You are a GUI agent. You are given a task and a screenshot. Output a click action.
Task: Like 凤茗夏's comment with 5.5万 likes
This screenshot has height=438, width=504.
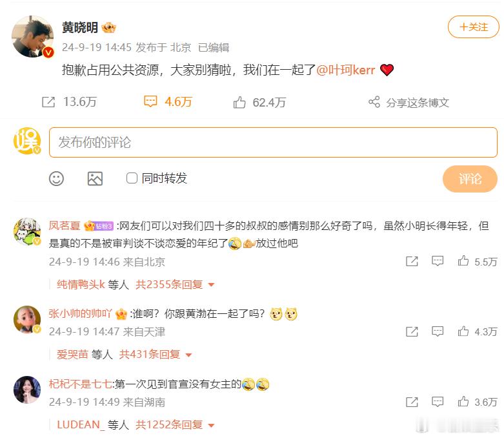[x=463, y=261]
